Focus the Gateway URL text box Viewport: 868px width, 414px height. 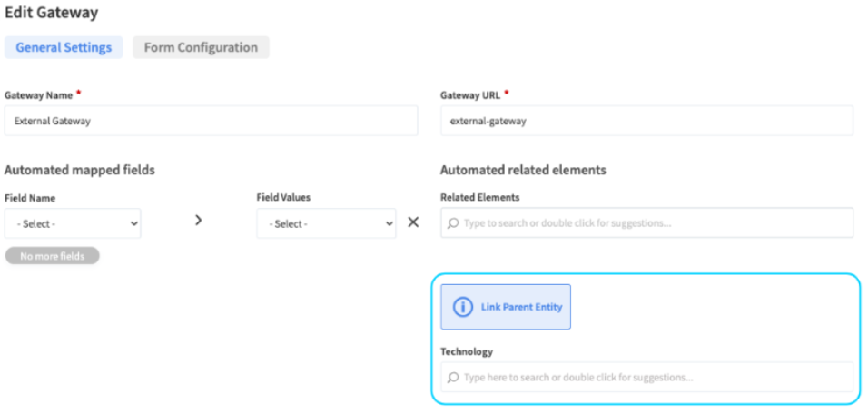coord(646,121)
